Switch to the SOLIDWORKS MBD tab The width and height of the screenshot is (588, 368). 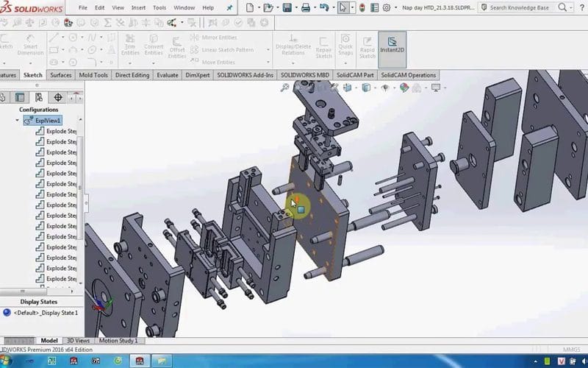click(305, 75)
